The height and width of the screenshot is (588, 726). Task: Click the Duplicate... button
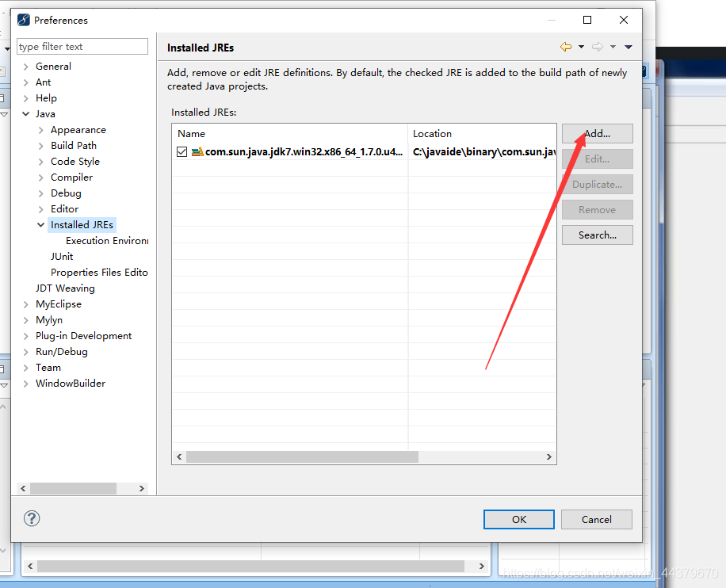click(x=598, y=185)
